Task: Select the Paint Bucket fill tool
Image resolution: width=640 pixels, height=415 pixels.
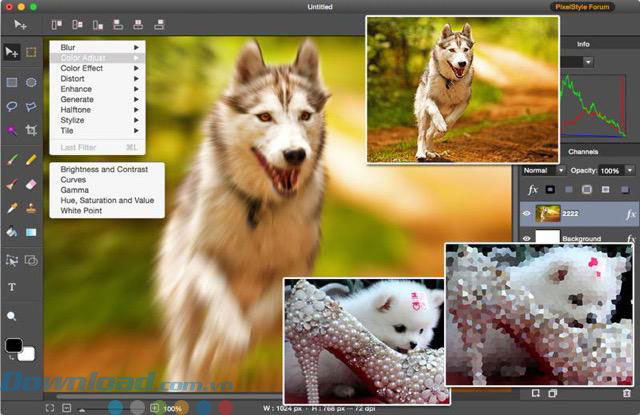Action: tap(12, 232)
